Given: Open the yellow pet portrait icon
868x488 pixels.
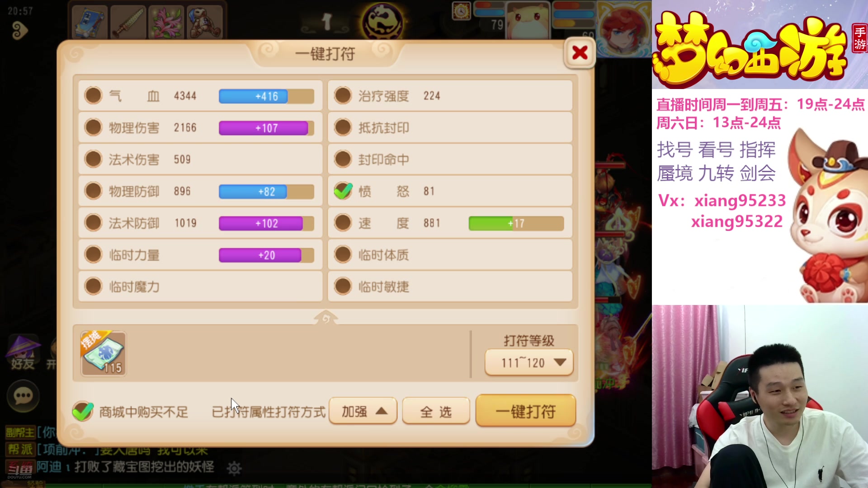Looking at the screenshot, I should [528, 21].
